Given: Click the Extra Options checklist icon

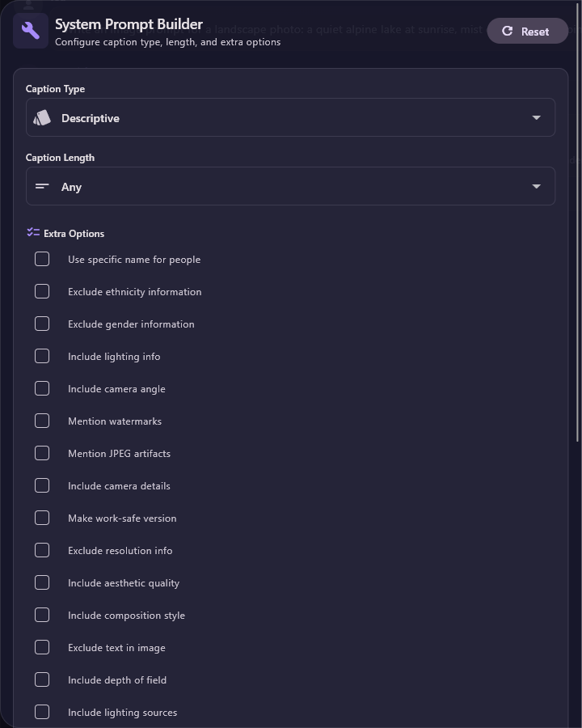Looking at the screenshot, I should pyautogui.click(x=33, y=232).
